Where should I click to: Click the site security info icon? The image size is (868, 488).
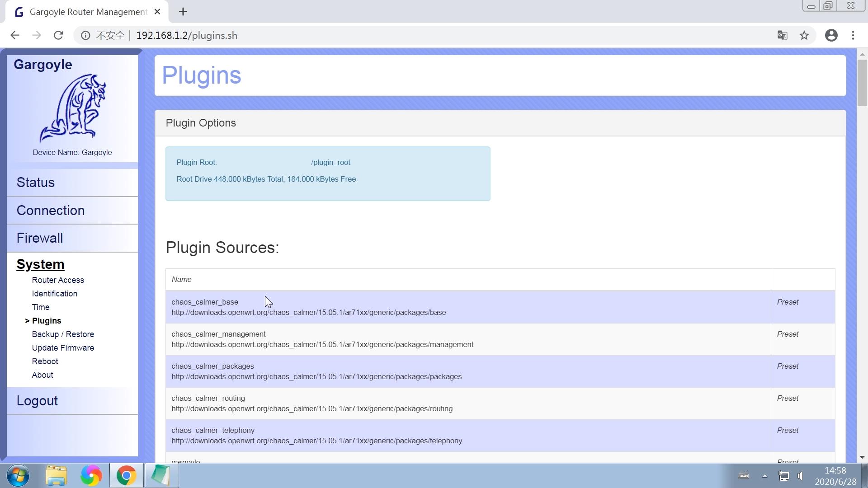tap(85, 35)
